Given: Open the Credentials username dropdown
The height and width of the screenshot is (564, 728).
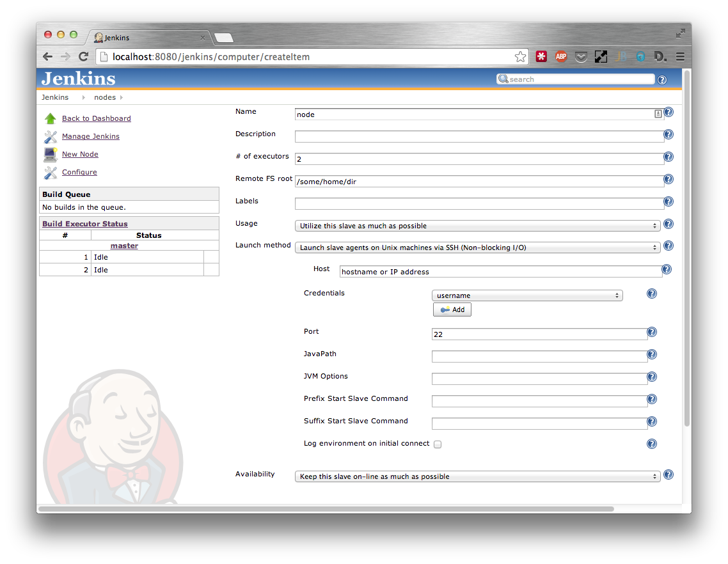Looking at the screenshot, I should coord(527,295).
